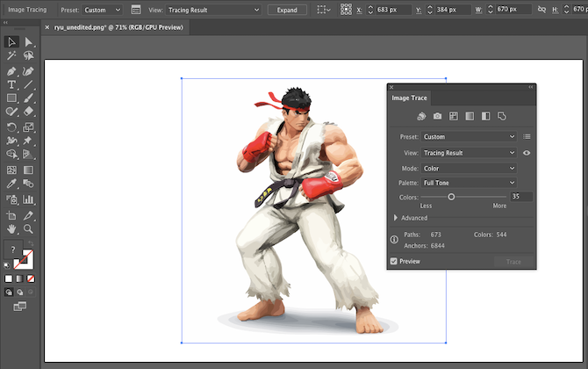This screenshot has height=369, width=588.
Task: Select the Type tool
Action: (11, 84)
